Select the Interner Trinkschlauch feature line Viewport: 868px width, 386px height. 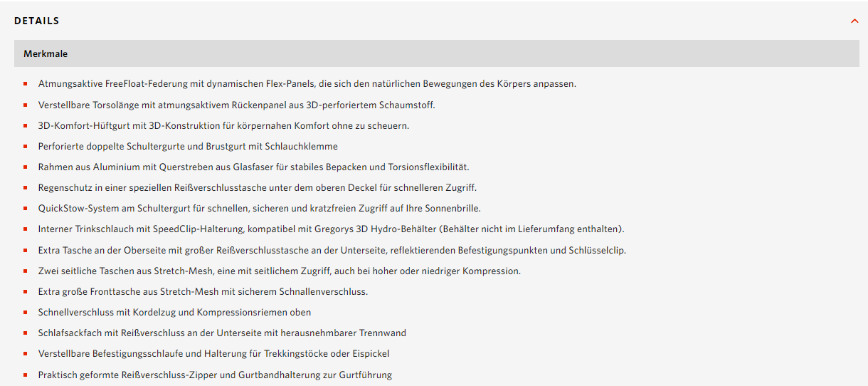pyautogui.click(x=331, y=229)
